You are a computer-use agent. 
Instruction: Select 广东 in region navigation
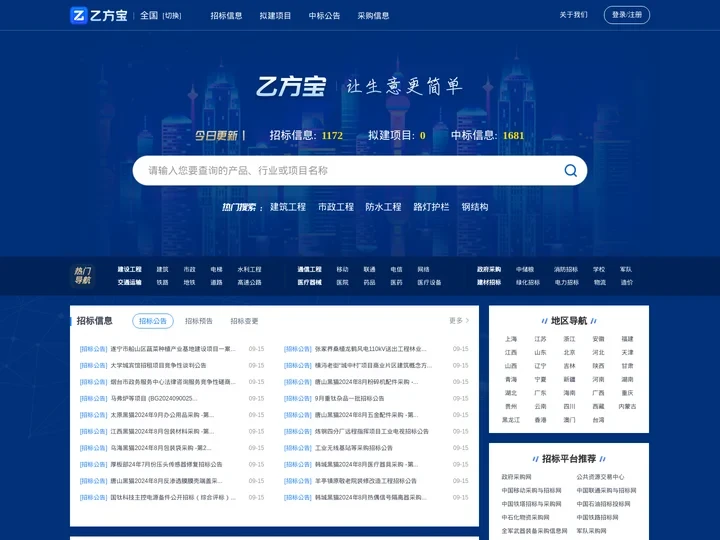click(540, 393)
